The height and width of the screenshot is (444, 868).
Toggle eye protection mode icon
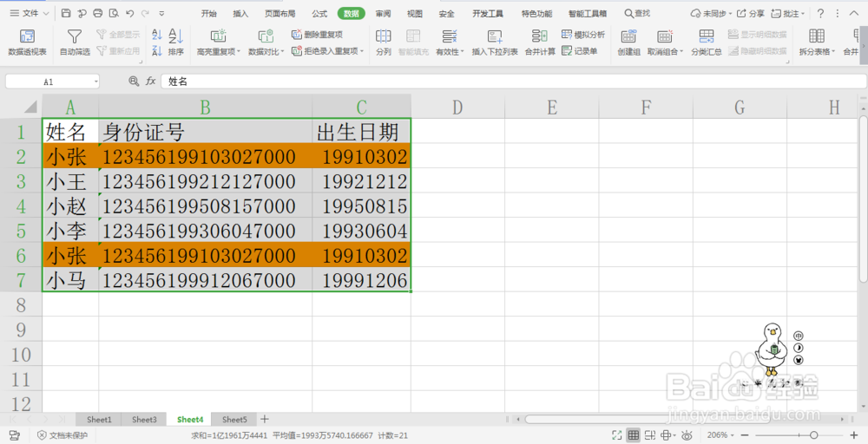(x=687, y=435)
